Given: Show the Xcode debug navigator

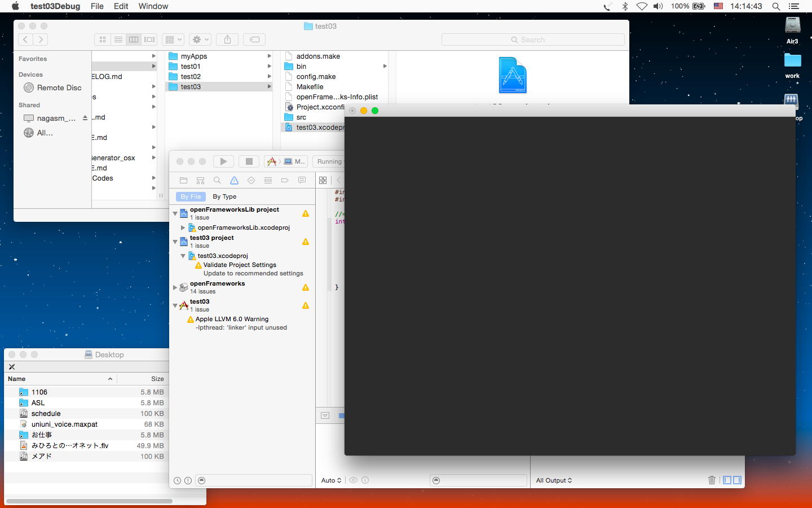Looking at the screenshot, I should [x=268, y=180].
